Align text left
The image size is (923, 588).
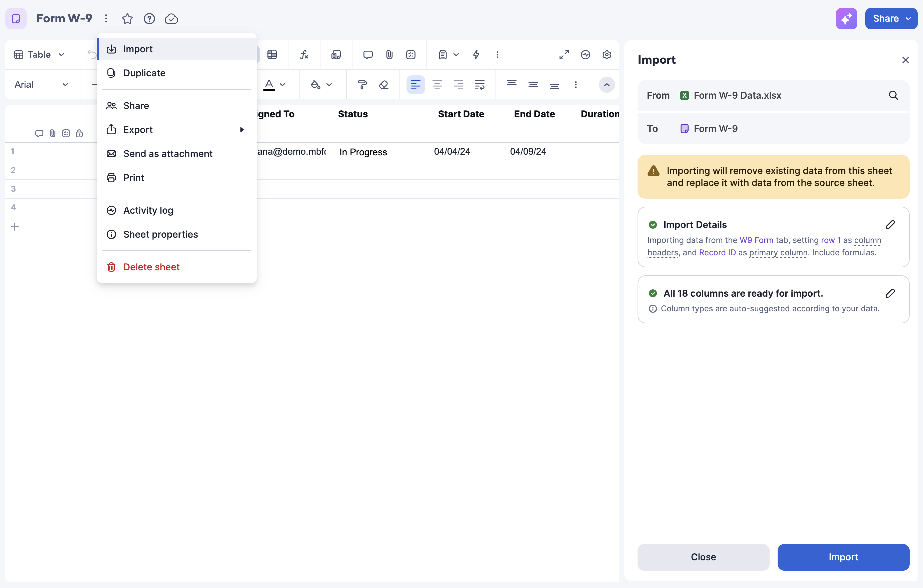coord(415,84)
